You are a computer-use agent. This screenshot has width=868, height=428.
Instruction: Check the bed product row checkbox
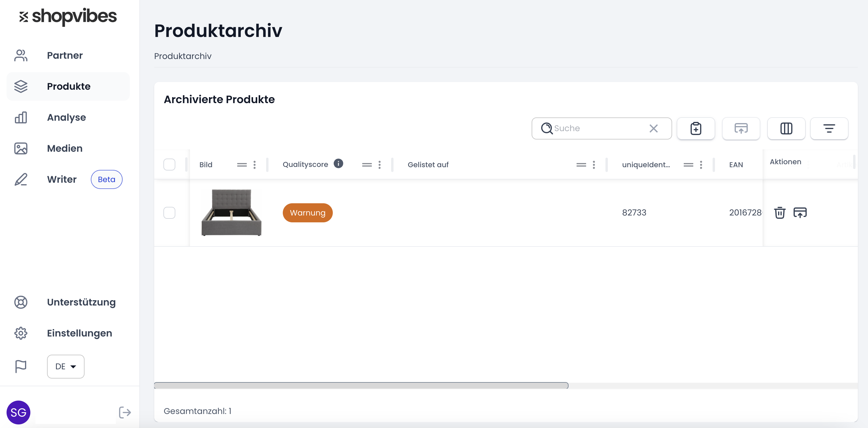(169, 213)
